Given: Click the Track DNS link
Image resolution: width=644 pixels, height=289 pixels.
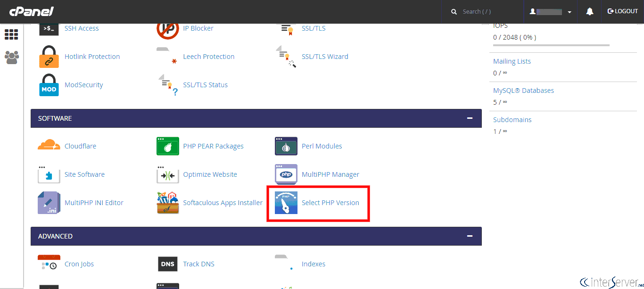Looking at the screenshot, I should [x=198, y=264].
